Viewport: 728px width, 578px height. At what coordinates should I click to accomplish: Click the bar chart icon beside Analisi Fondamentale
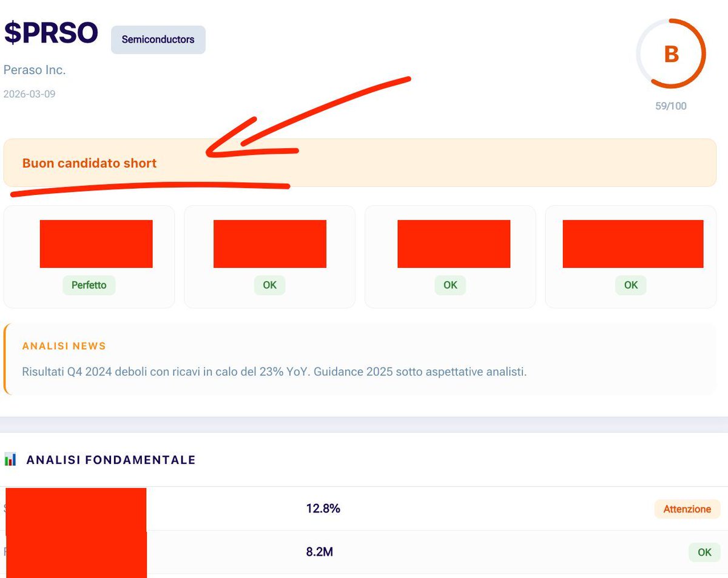click(x=10, y=460)
